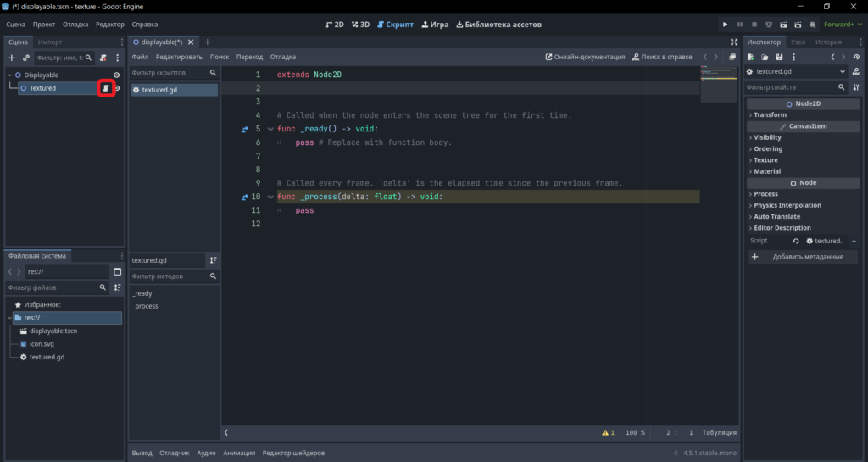Toggle distraction-free mode icon

coord(734,42)
